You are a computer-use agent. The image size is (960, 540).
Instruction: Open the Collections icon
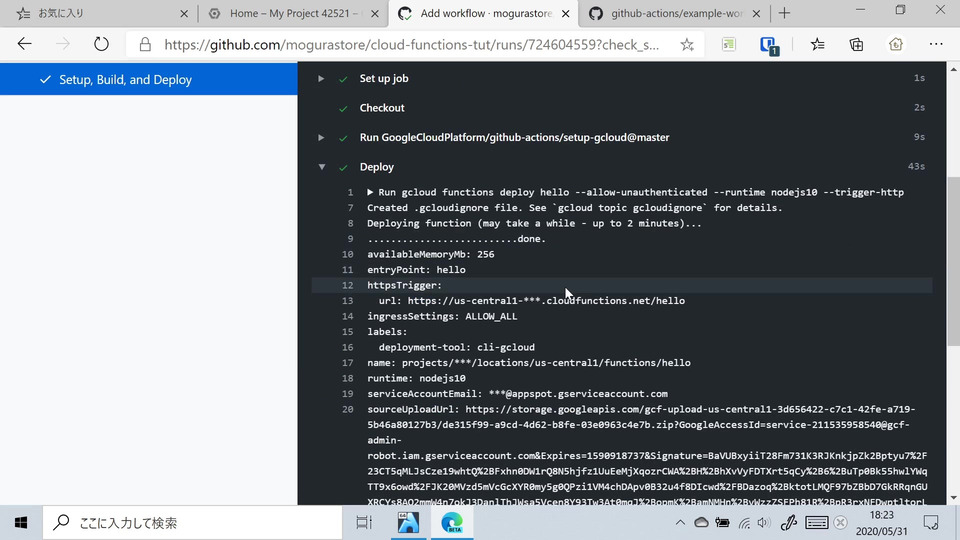pos(857,44)
